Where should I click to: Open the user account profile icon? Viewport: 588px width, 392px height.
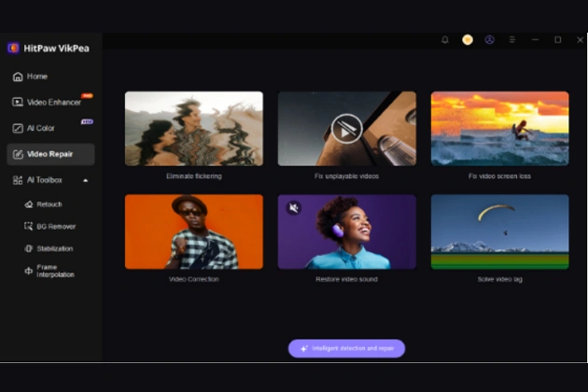point(489,40)
